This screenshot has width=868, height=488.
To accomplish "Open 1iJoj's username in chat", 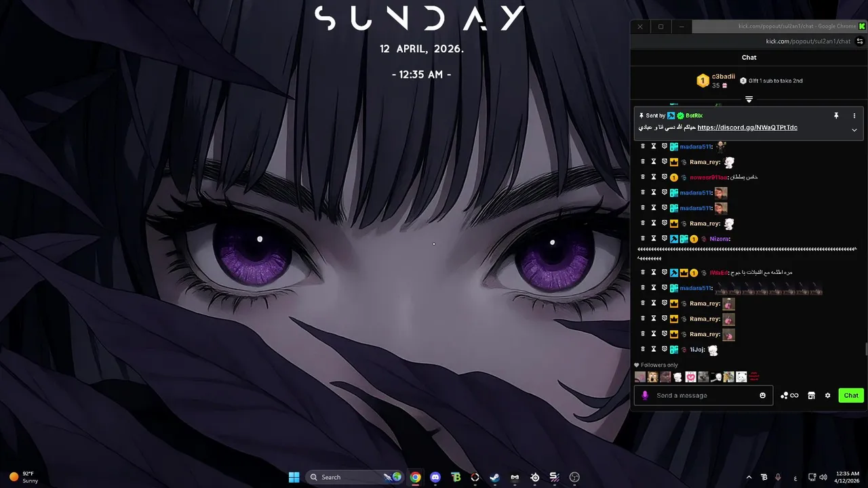I will pos(698,350).
